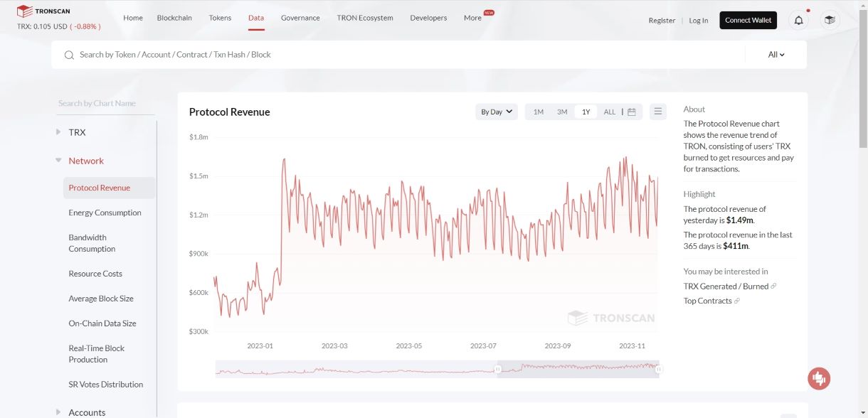Open the chart hamburger menu icon
This screenshot has width=868, height=418.
pos(658,112)
